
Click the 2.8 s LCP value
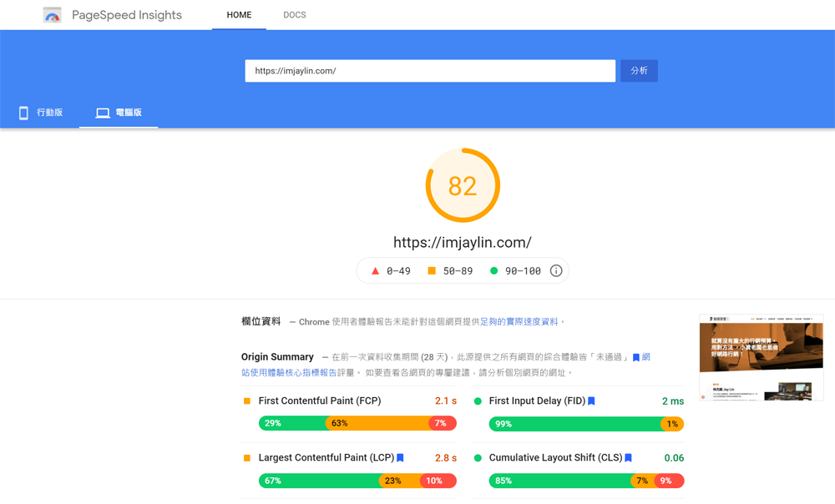[446, 458]
